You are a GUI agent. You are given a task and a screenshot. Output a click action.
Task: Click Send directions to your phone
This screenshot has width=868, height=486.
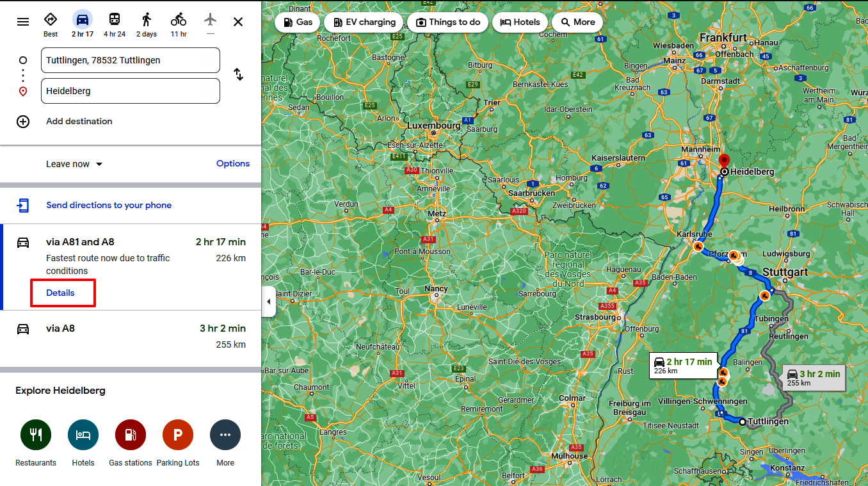[109, 206]
